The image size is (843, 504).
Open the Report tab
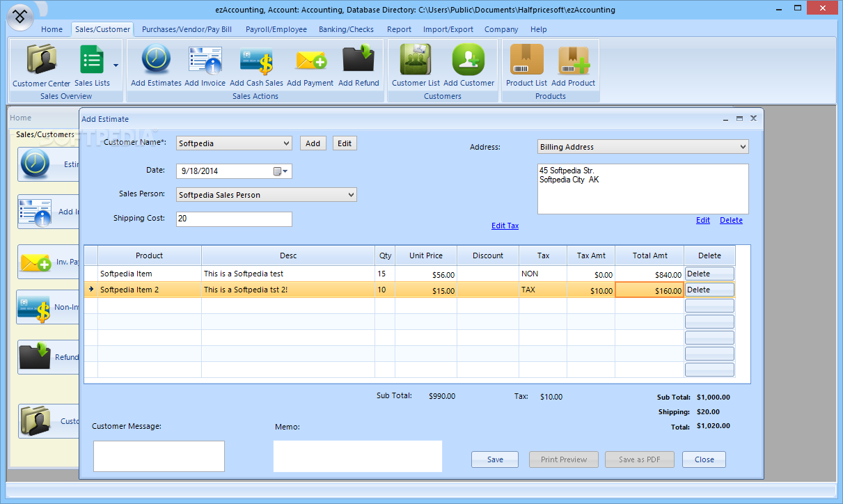[399, 29]
